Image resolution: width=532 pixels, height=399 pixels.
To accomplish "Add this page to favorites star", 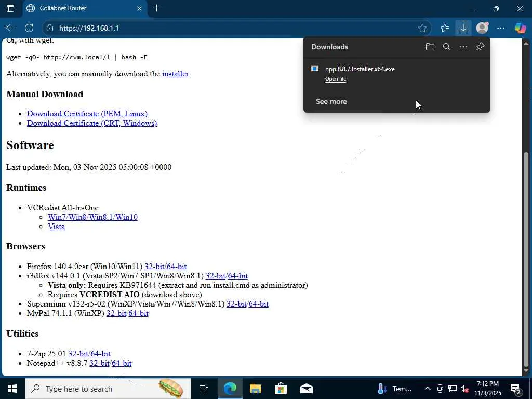I will [x=422, y=28].
